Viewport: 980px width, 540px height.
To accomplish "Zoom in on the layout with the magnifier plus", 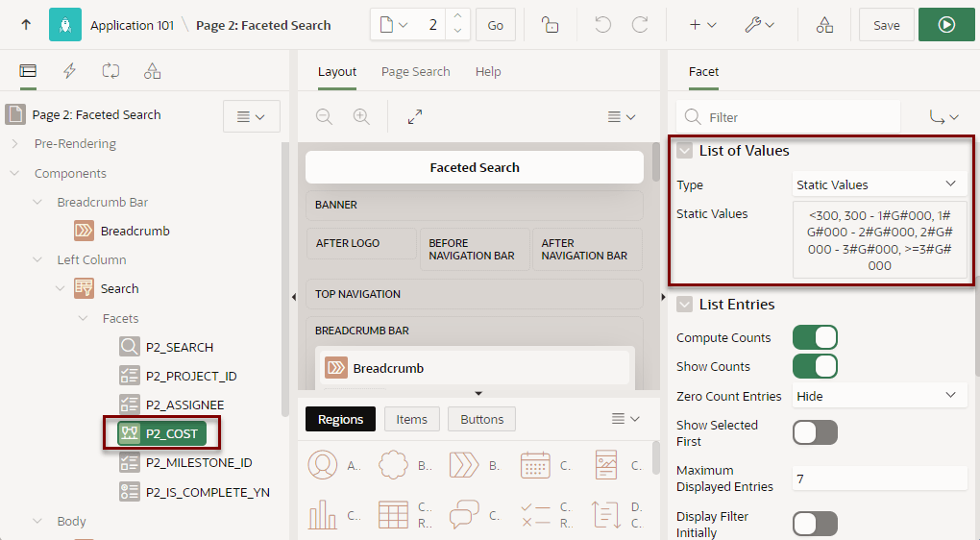I will tap(361, 117).
